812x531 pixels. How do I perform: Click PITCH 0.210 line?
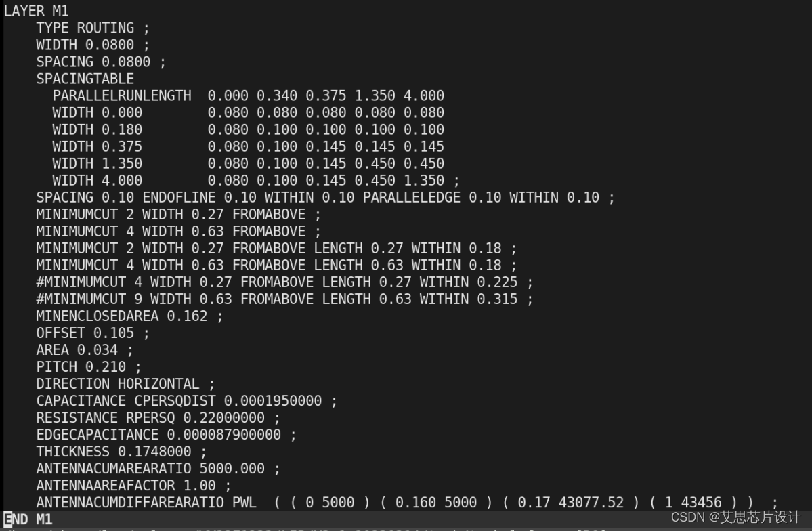pyautogui.click(x=89, y=367)
